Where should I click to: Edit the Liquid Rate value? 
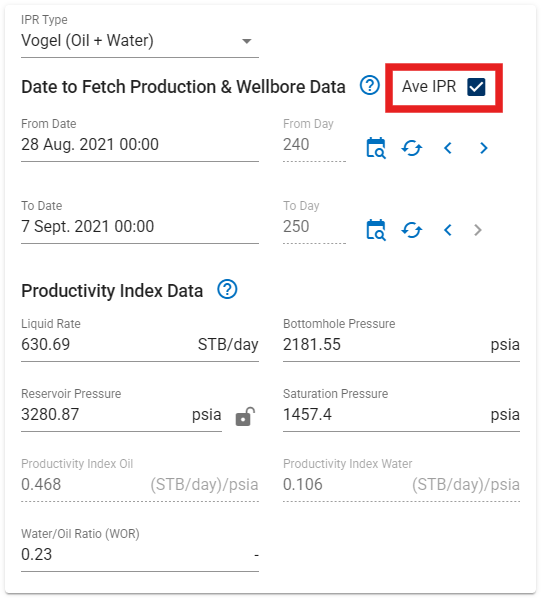tap(140, 345)
